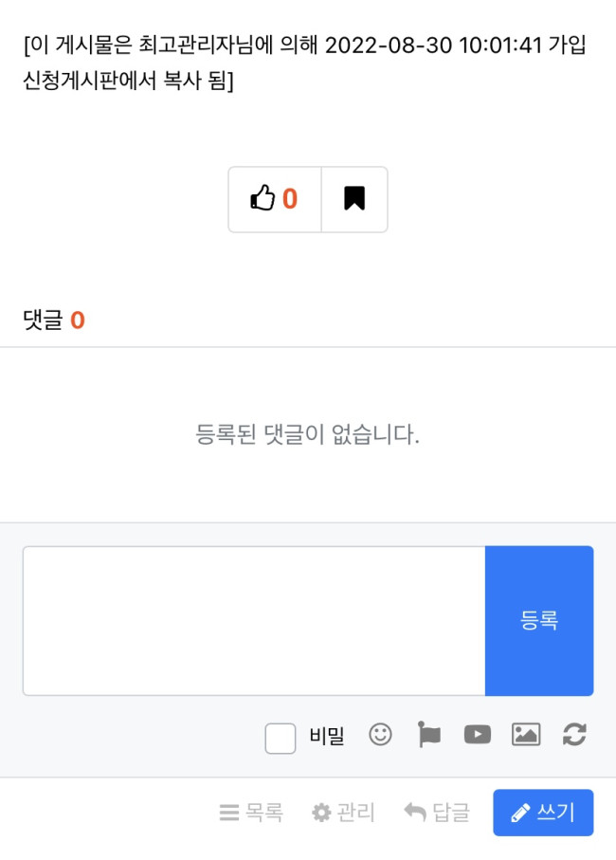Insert a YouTube video via the video icon
Screen dimensions: 616x860
[x=478, y=735]
